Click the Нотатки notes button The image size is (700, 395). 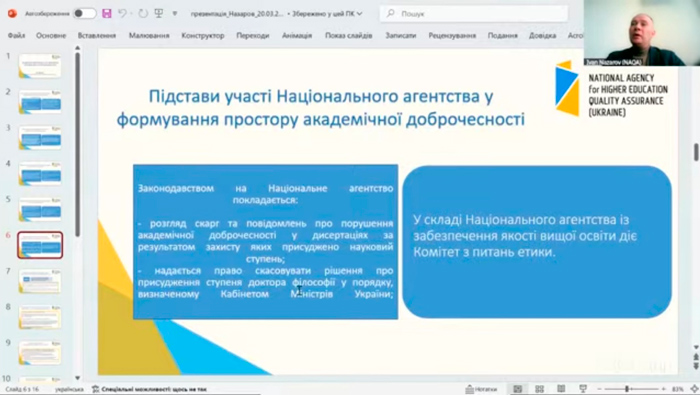coord(481,389)
